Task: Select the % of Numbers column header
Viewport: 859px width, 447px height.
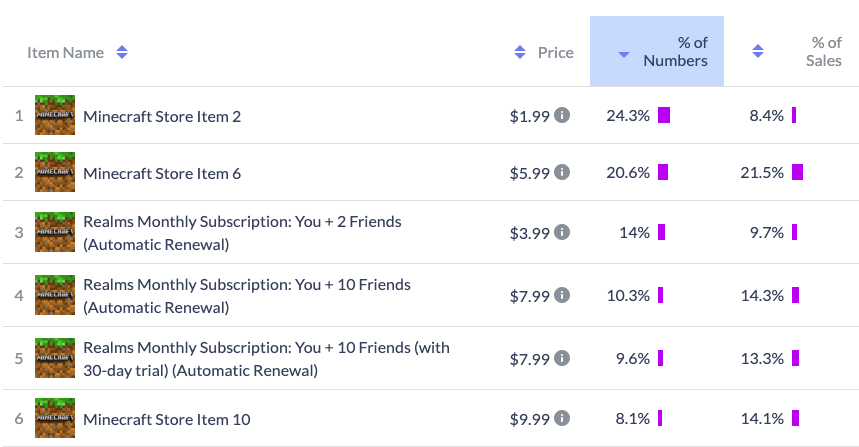Action: point(657,51)
